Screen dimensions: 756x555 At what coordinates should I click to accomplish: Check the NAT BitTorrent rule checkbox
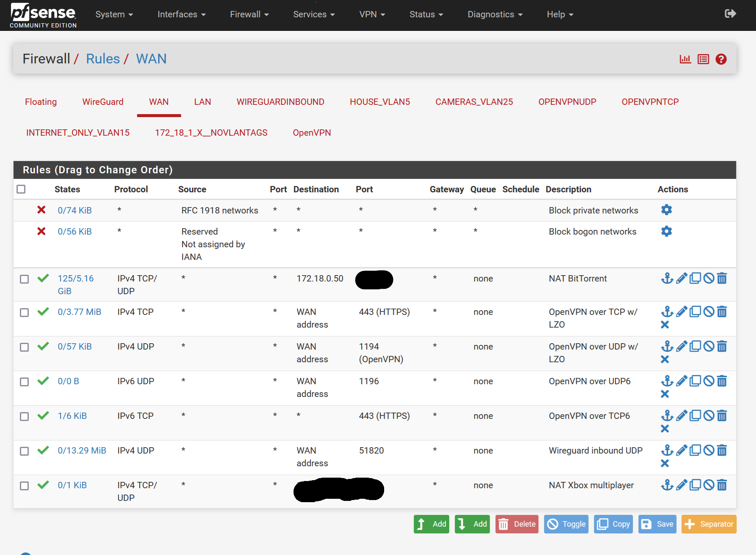[25, 279]
